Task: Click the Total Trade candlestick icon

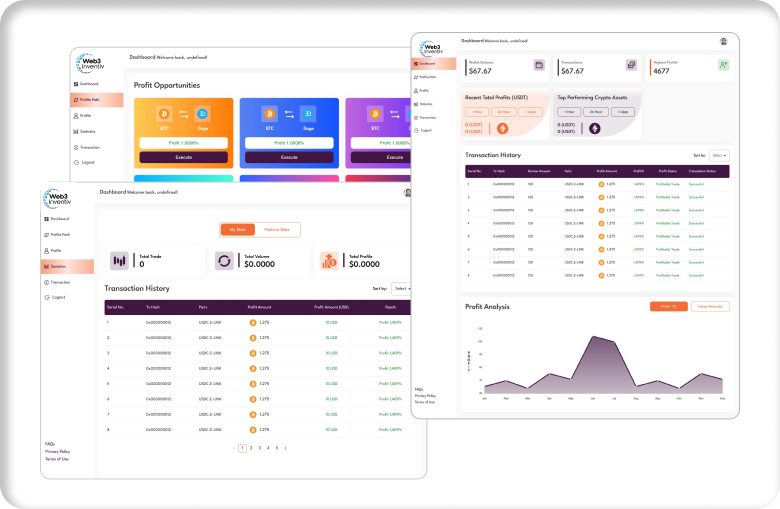Action: [x=120, y=261]
